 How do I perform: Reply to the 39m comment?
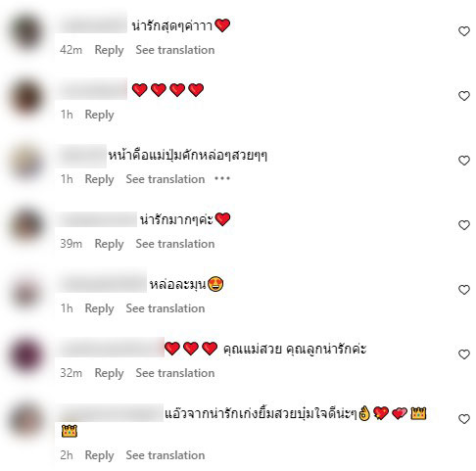pyautogui.click(x=109, y=244)
